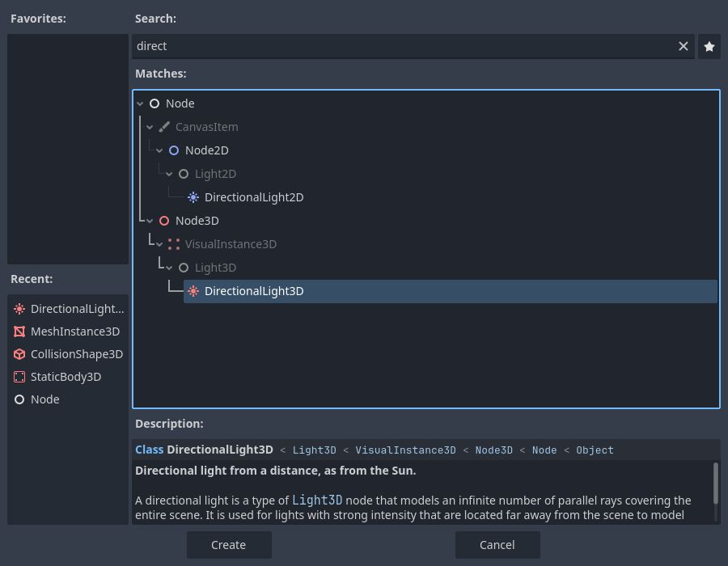
Task: Click the VisualInstance3D icon
Action: [174, 243]
